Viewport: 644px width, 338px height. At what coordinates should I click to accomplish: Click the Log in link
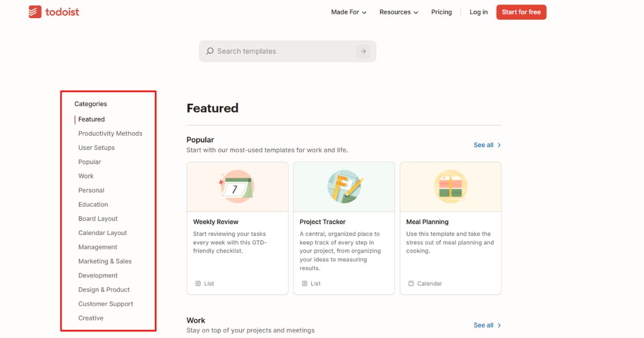pos(479,12)
